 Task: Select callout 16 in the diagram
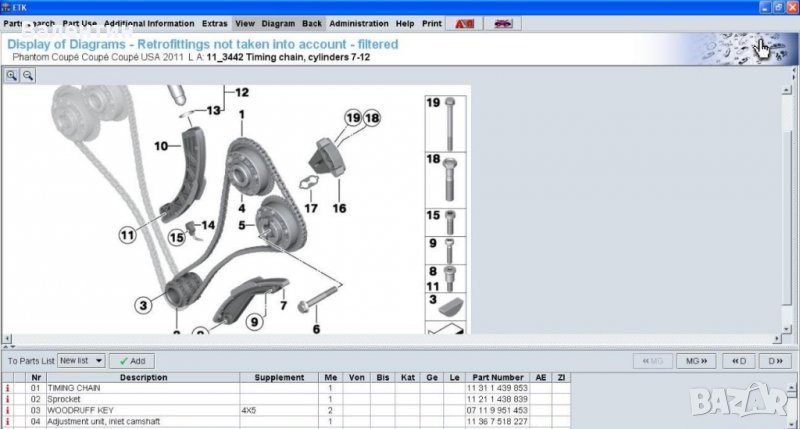pos(339,209)
